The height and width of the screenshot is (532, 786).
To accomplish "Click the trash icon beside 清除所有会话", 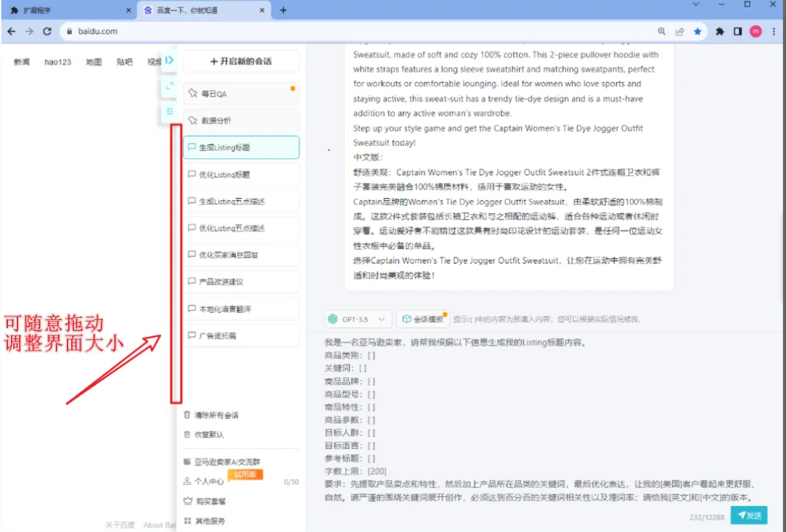I will pos(187,414).
